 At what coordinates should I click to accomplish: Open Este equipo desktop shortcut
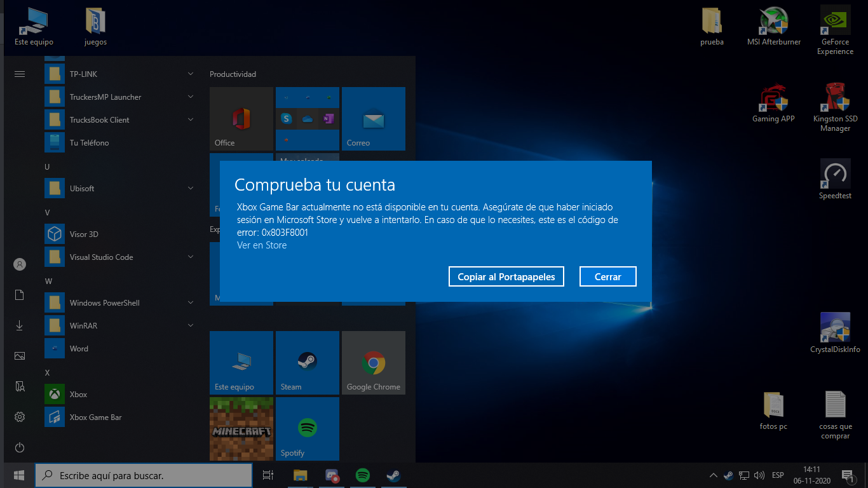coord(34,27)
